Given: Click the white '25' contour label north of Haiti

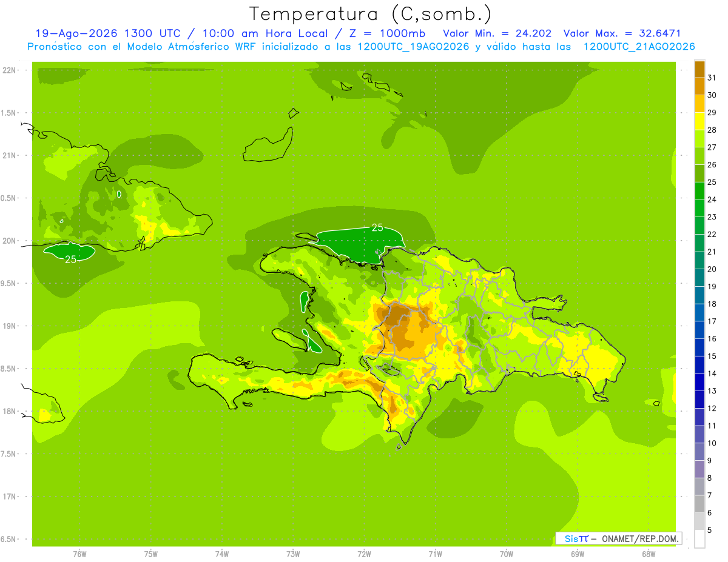Looking at the screenshot, I should (x=377, y=227).
